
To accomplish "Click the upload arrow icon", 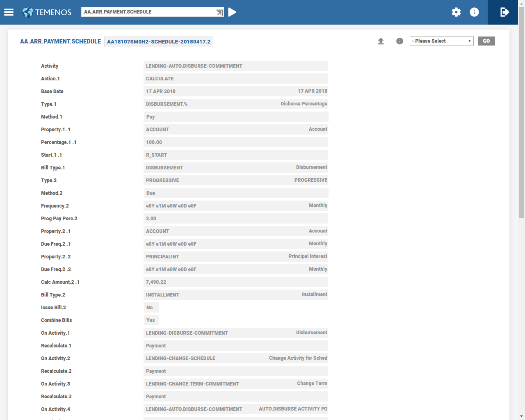I will tap(381, 41).
